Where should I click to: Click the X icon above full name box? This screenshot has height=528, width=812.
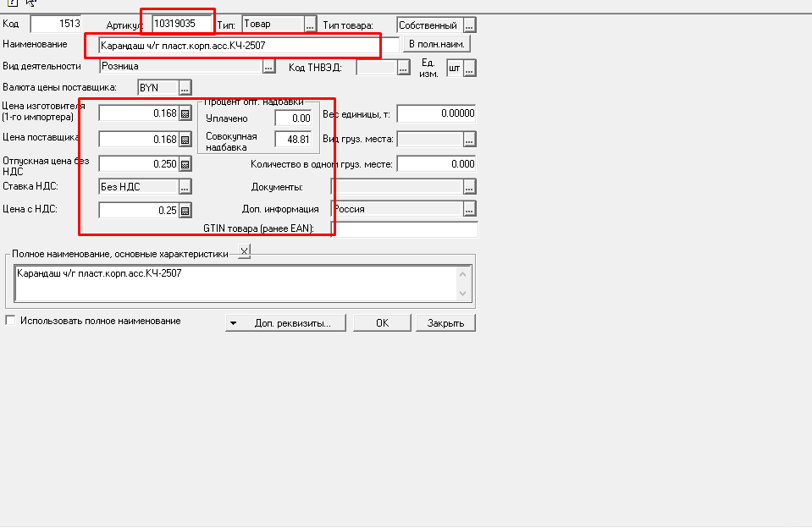click(244, 251)
